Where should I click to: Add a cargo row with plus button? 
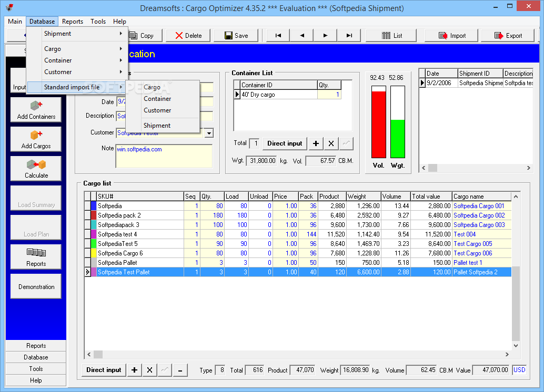click(x=134, y=370)
